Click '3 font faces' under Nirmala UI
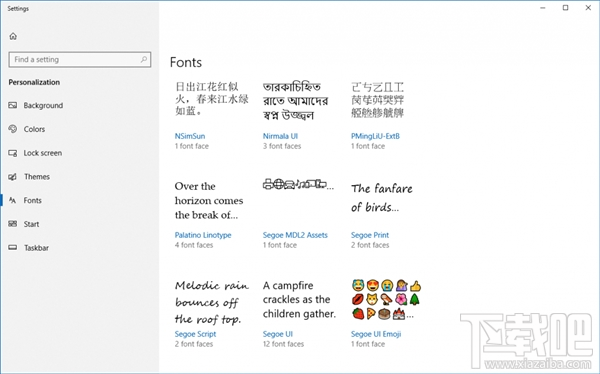 click(x=282, y=146)
